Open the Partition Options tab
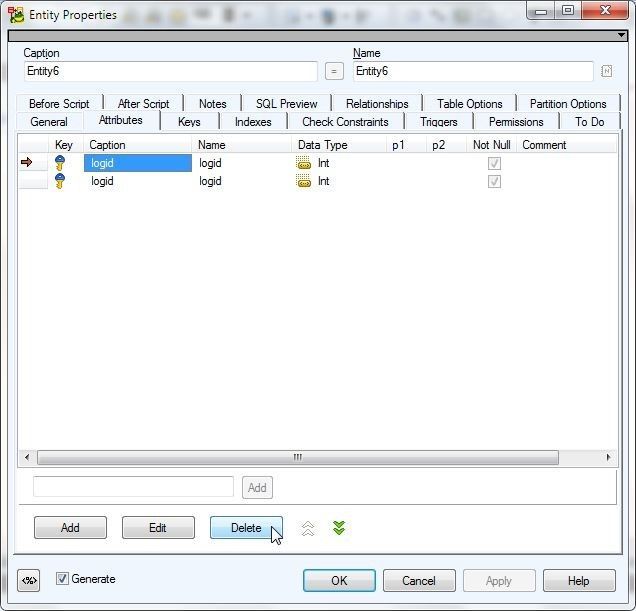Viewport: 636px width, 611px height. pos(568,103)
